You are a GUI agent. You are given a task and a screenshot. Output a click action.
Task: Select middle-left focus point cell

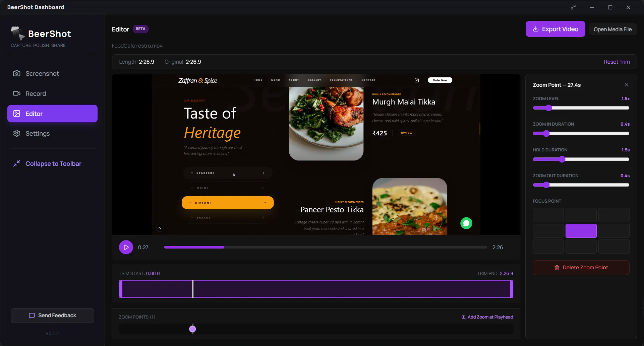click(x=548, y=231)
